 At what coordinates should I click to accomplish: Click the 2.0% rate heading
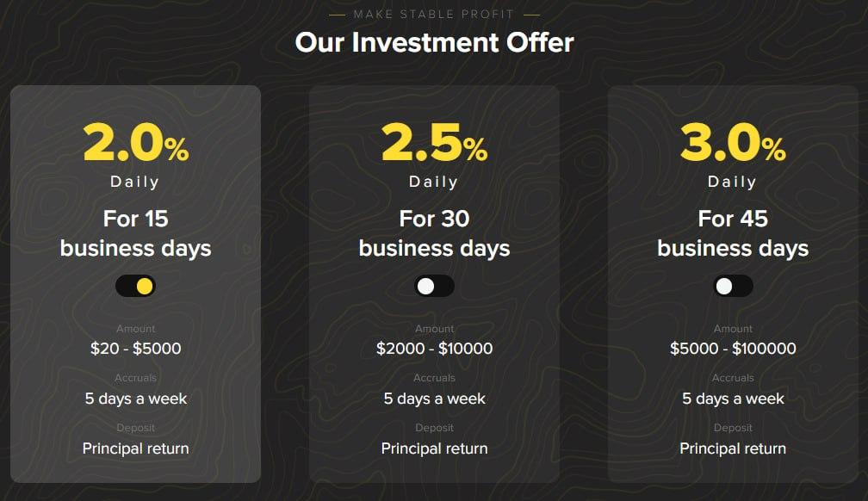coord(136,142)
